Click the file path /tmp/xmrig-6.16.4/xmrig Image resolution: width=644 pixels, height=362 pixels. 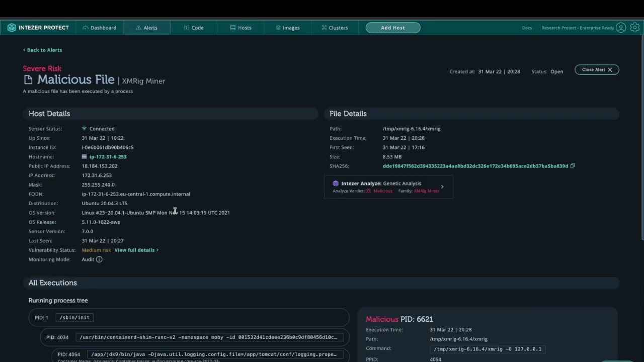tap(412, 129)
